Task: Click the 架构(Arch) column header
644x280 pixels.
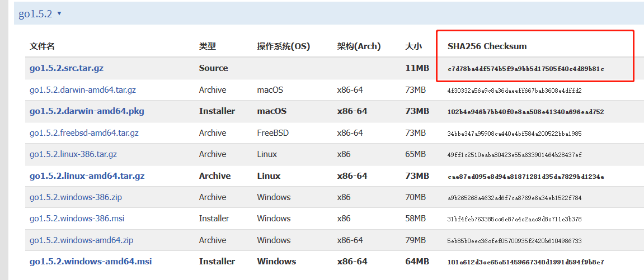Action: point(359,46)
